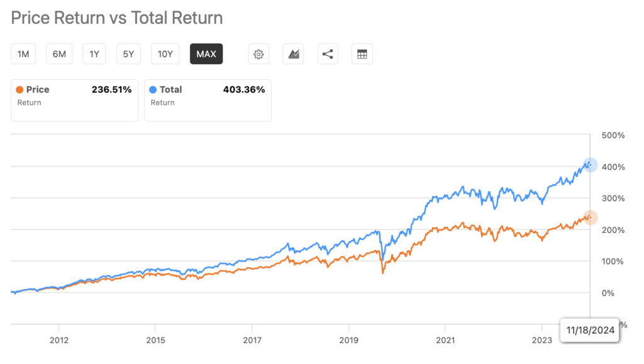This screenshot has height=364, width=644.
Task: Click blue endpoint marker on Total line
Action: (x=590, y=165)
